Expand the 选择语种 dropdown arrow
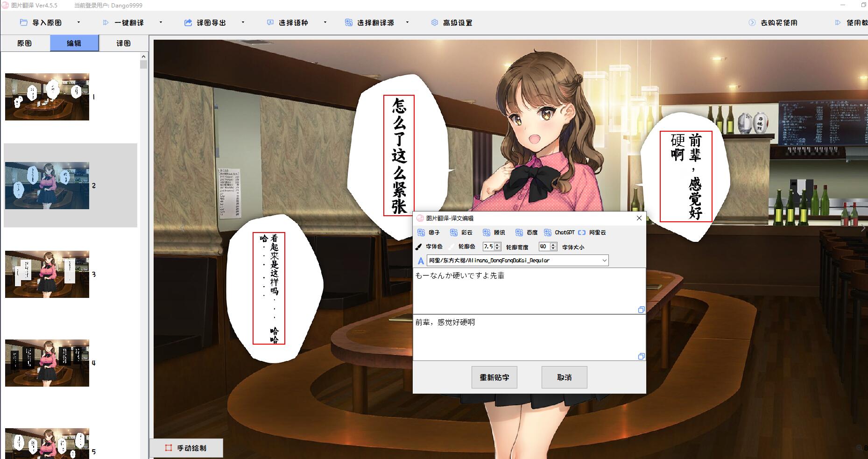 325,22
